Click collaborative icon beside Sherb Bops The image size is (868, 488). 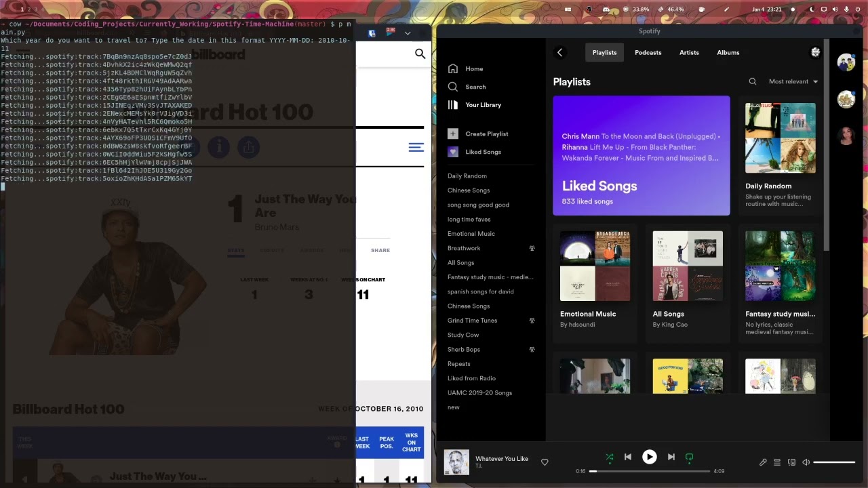click(532, 350)
